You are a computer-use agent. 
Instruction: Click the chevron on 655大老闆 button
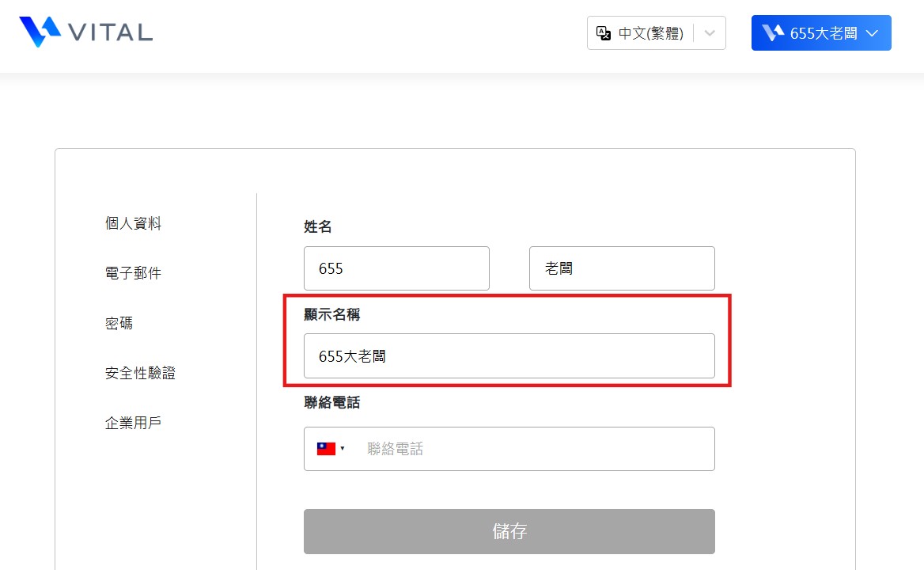(872, 33)
